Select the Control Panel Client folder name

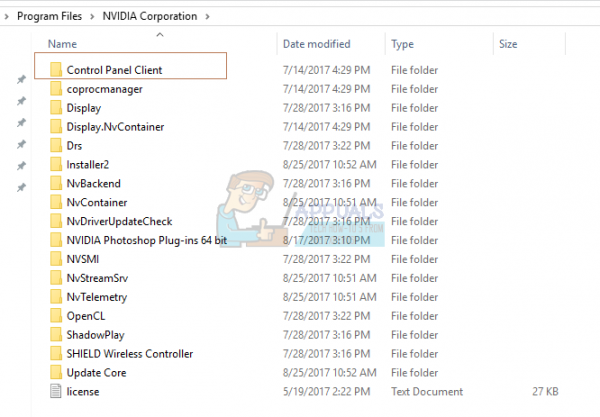tap(114, 70)
